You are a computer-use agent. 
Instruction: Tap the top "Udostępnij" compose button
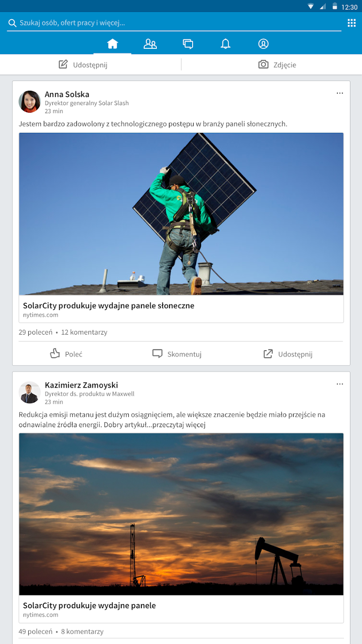coord(84,65)
